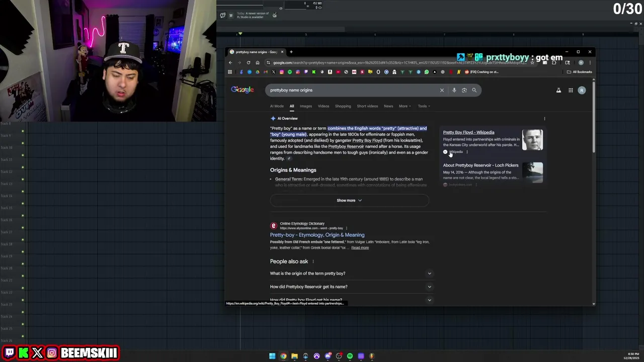Clear the search box text

tap(442, 90)
